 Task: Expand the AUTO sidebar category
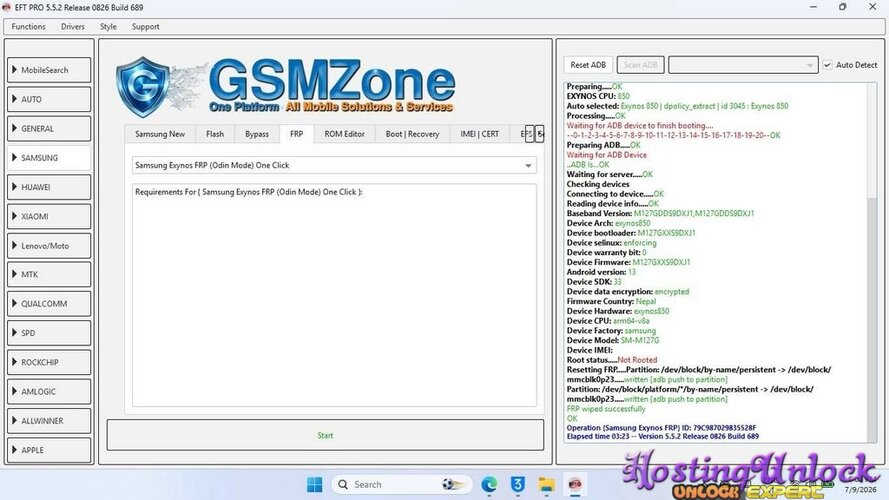(x=49, y=99)
